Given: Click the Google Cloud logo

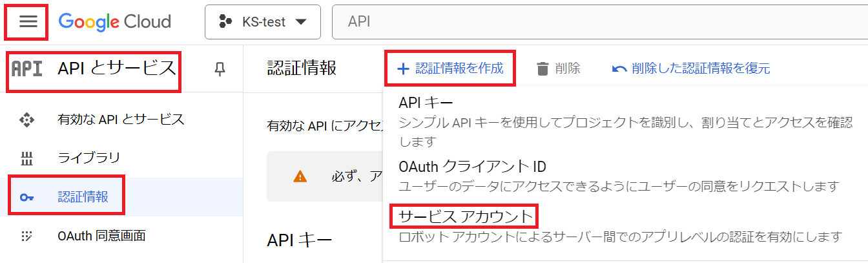Looking at the screenshot, I should pyautogui.click(x=114, y=22).
